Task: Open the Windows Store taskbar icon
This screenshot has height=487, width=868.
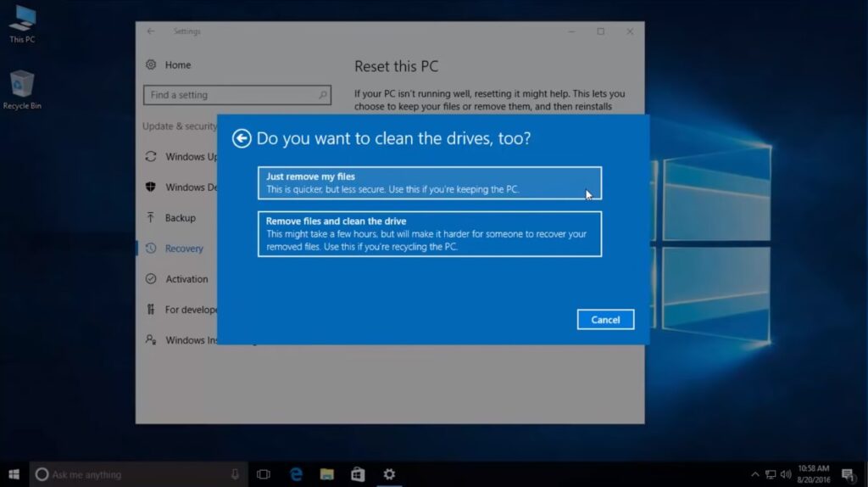Action: tap(358, 474)
